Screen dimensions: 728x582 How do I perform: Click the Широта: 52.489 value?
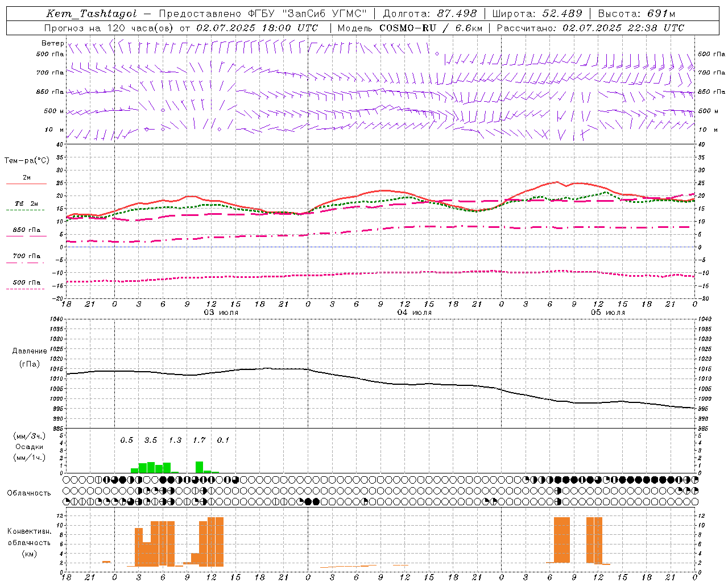pos(537,14)
